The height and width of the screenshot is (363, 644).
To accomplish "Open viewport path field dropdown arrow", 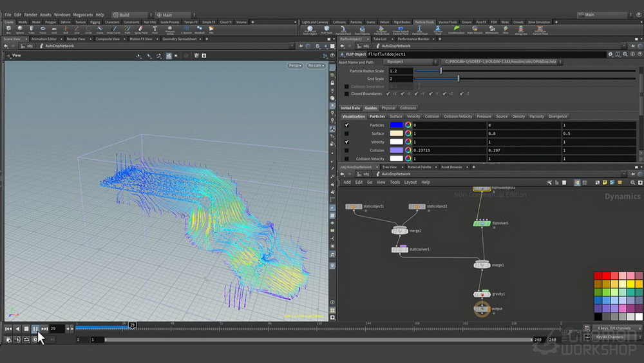I will coord(292,46).
